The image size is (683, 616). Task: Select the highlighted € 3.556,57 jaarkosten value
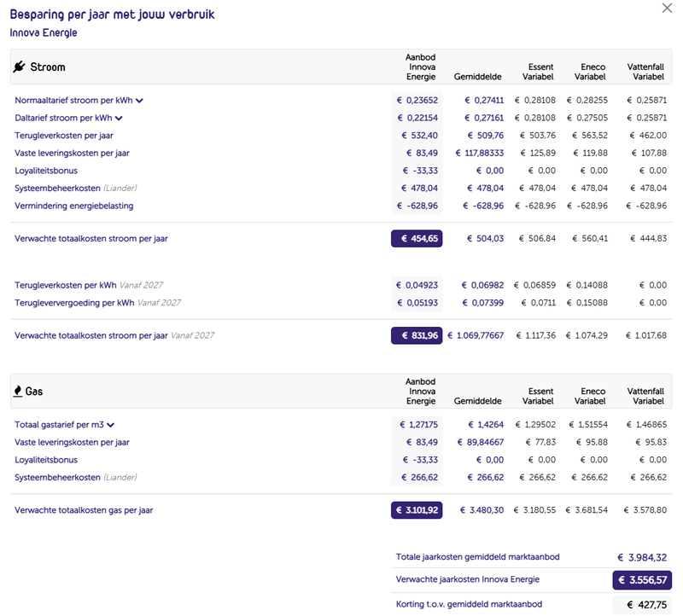(x=642, y=580)
